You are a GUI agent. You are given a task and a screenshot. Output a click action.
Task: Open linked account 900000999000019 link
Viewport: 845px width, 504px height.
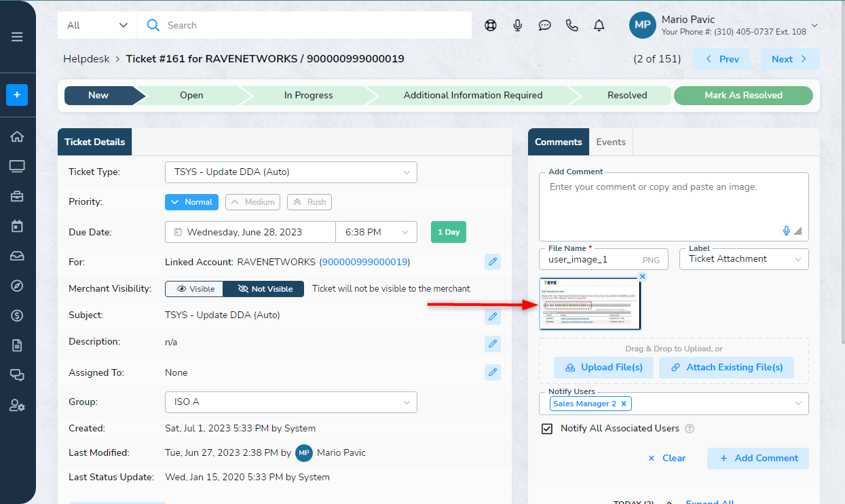[x=364, y=261]
